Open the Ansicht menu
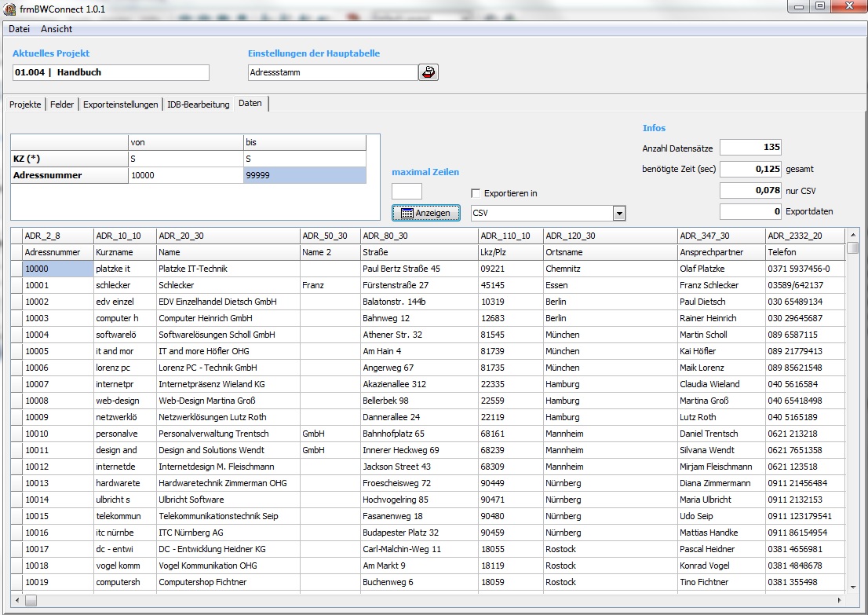Image resolution: width=868 pixels, height=615 pixels. pyautogui.click(x=57, y=29)
